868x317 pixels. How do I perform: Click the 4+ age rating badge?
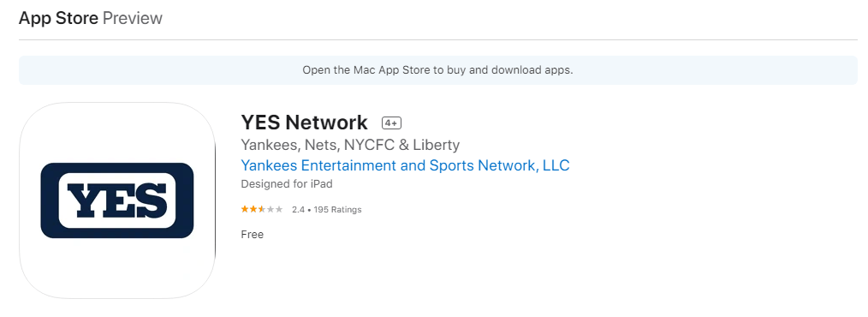[x=391, y=123]
